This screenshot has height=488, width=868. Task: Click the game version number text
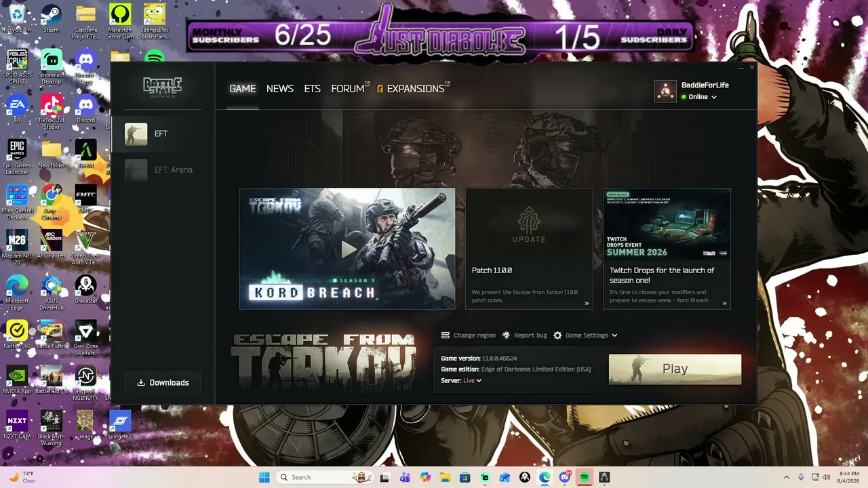point(499,359)
